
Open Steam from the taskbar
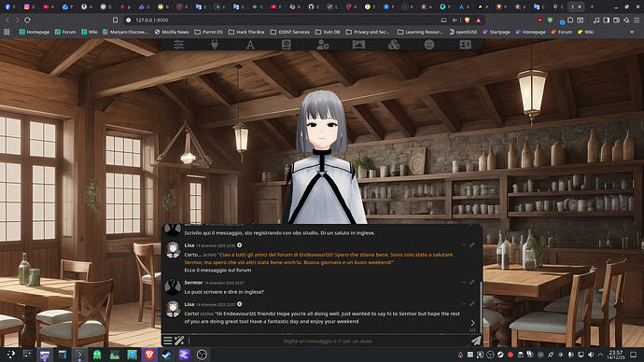(166, 355)
